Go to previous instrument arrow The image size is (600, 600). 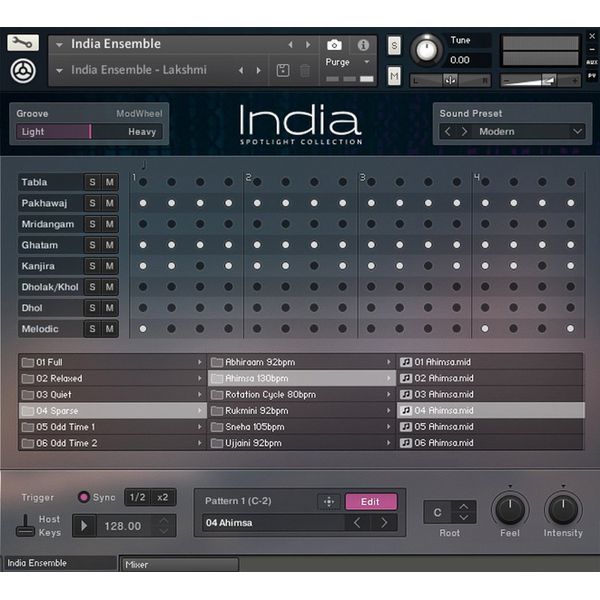[290, 45]
